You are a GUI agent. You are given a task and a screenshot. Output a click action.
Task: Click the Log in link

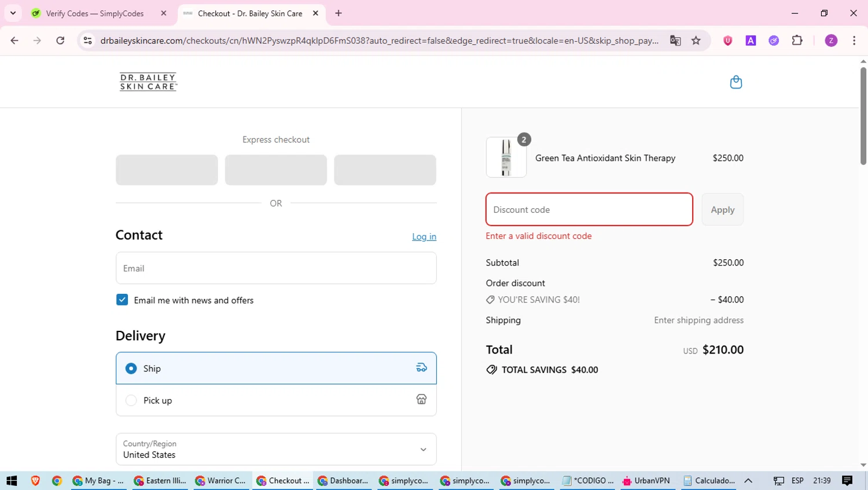coord(424,237)
